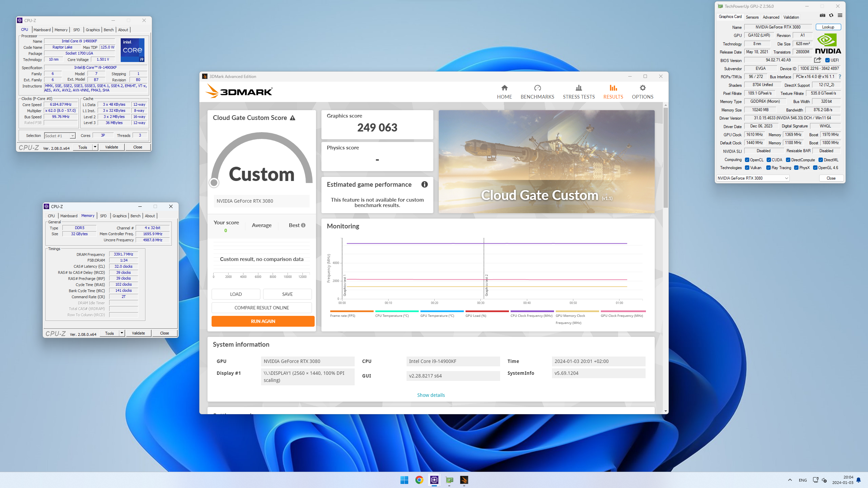Viewport: 868px width, 488px height.
Task: Toggle the Vulkan checkbox
Action: click(747, 168)
